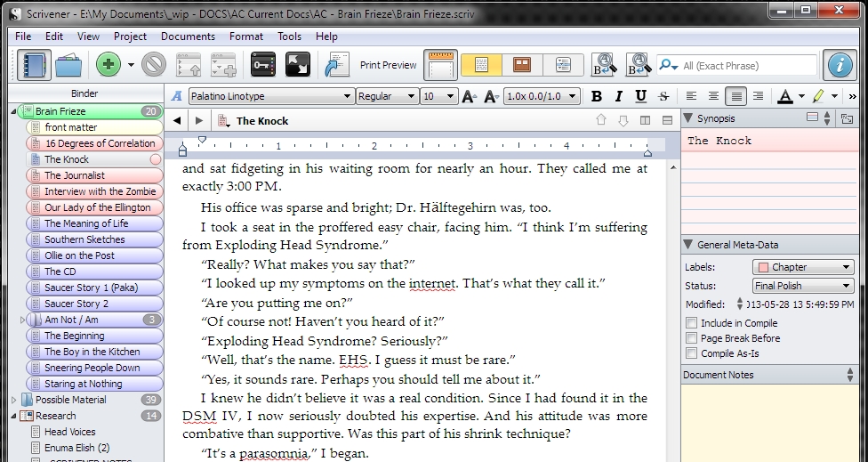Open the font size 10 dropdown
This screenshot has height=462, width=868.
point(438,96)
